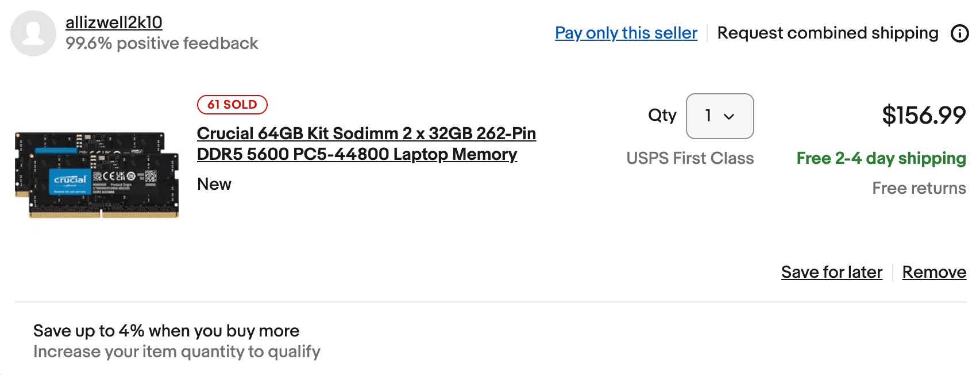Click the info icon beside combined shipping
This screenshot has height=375, width=980.
coord(959,33)
